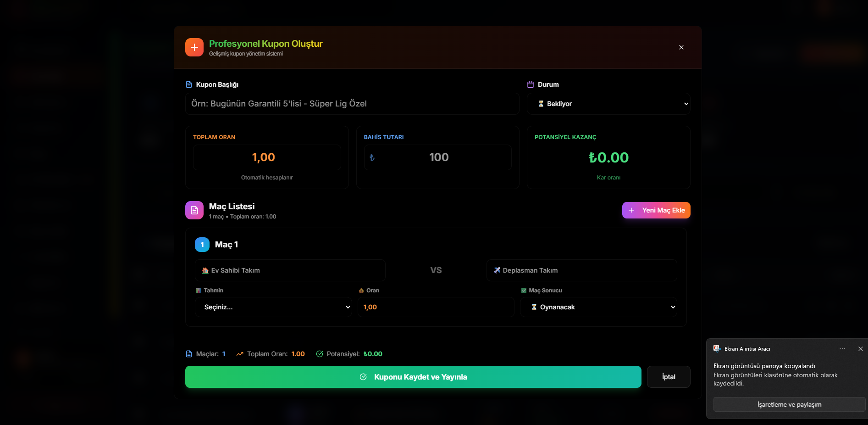Click the Bahis Tutarı amount field
868x425 pixels.
438,157
